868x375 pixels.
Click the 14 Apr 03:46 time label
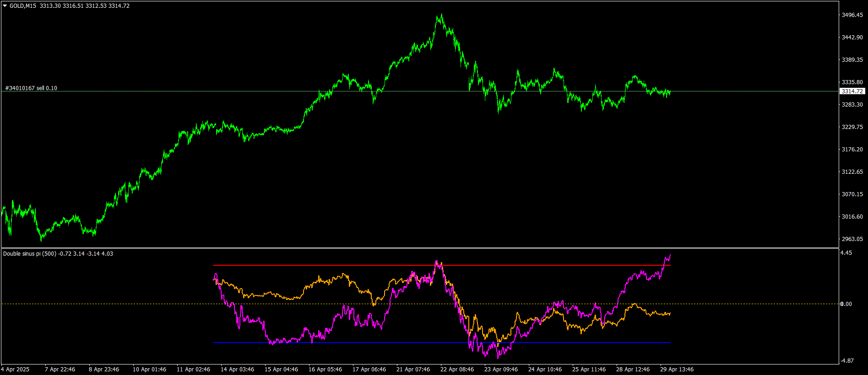click(237, 370)
